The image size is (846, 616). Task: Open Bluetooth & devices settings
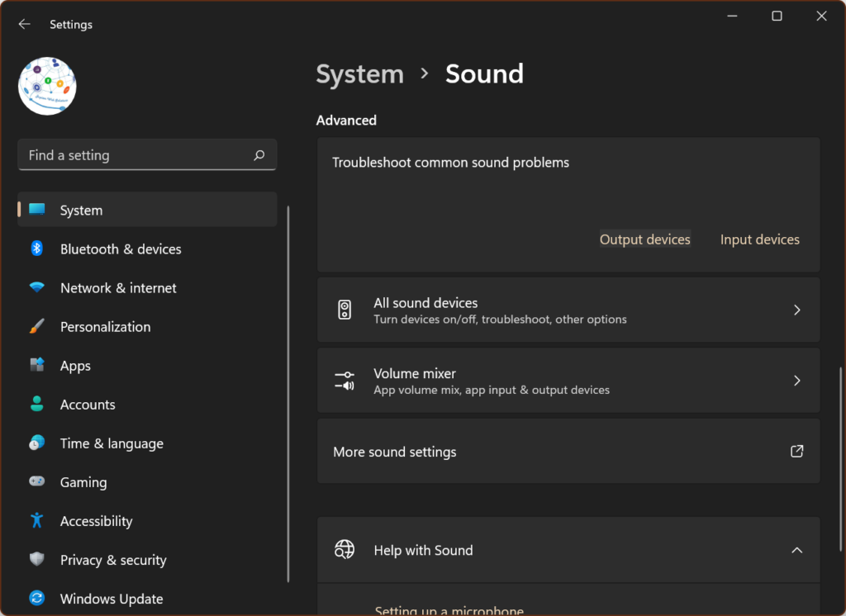coord(147,249)
